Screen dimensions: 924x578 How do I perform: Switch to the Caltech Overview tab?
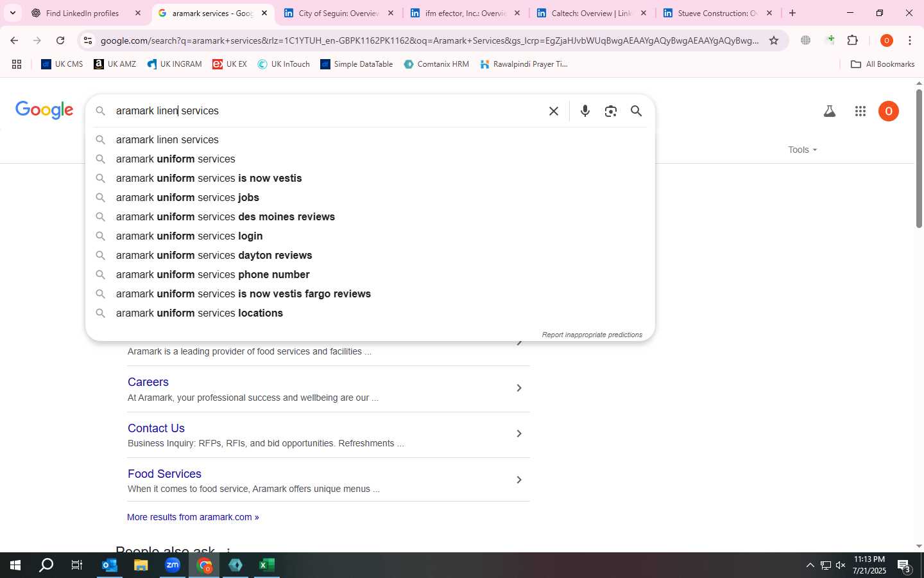pos(592,13)
